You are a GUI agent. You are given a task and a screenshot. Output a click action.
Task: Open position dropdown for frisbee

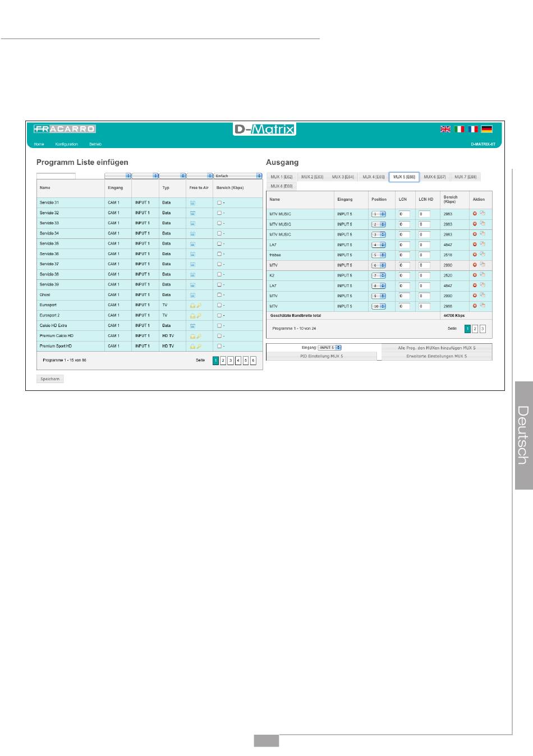(379, 255)
